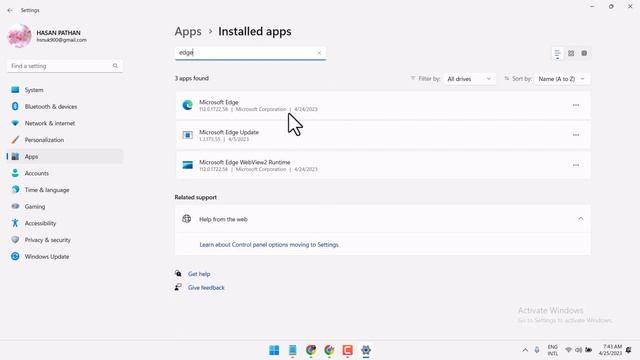Open Windows Update section

(x=64, y=257)
